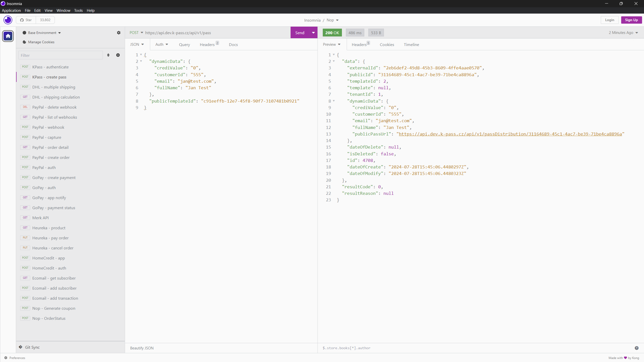Click the Sign Up button
Screen dimensions: 644x362
point(631,20)
